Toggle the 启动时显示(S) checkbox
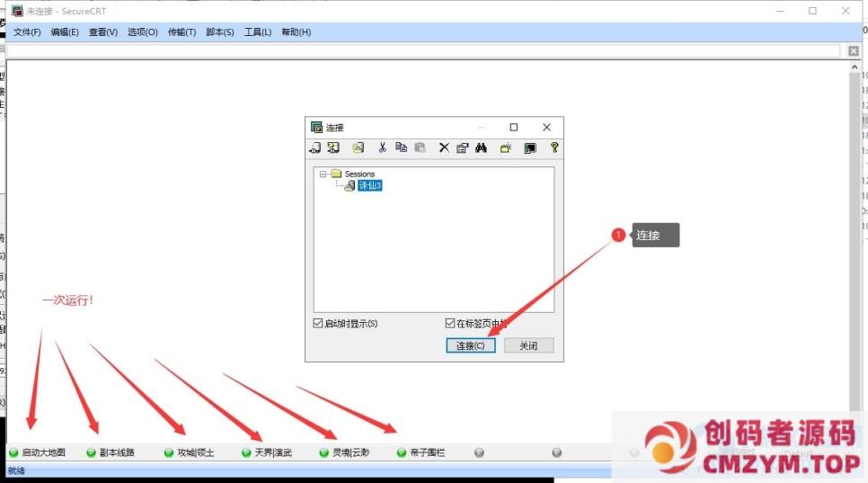868x483 pixels. pos(318,323)
